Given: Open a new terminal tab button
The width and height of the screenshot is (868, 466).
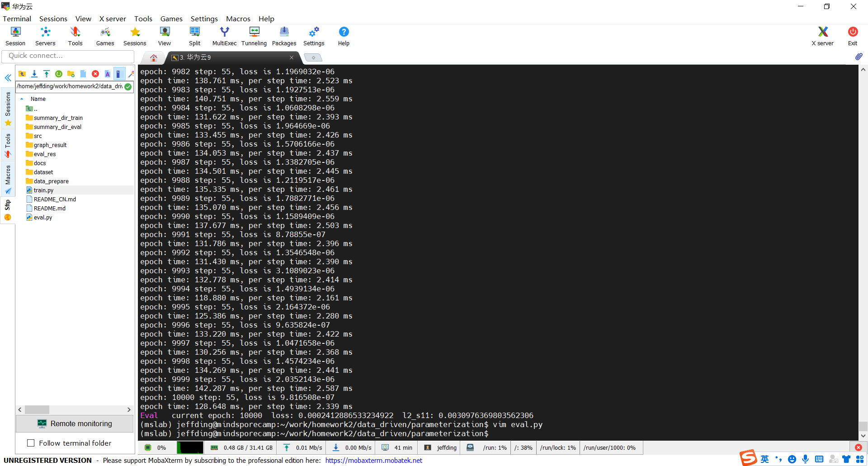Looking at the screenshot, I should pyautogui.click(x=313, y=57).
